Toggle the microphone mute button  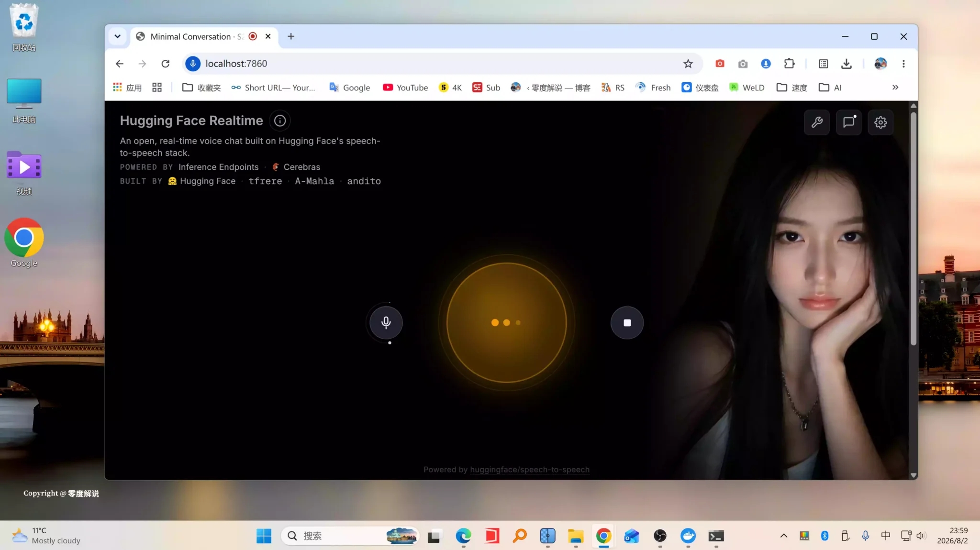pos(386,323)
